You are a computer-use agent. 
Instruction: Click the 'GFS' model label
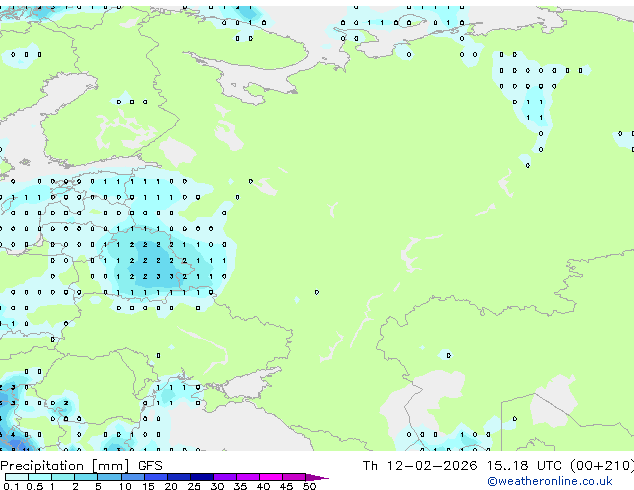coord(150,466)
